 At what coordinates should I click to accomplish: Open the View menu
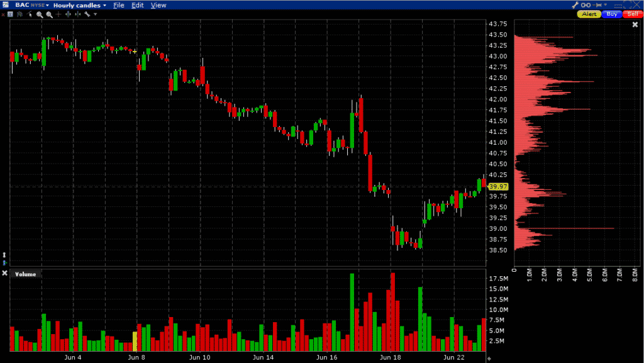pos(158,5)
